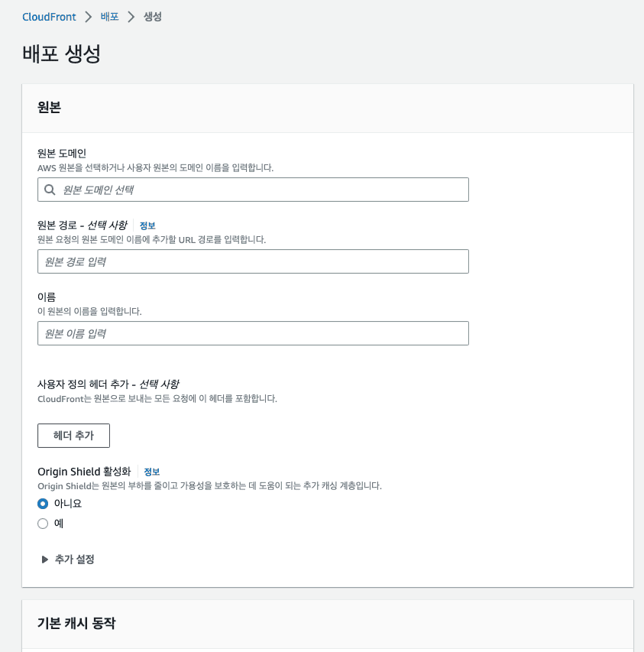Click the 기본 캐시 동작 section header
644x652 pixels.
point(76,623)
